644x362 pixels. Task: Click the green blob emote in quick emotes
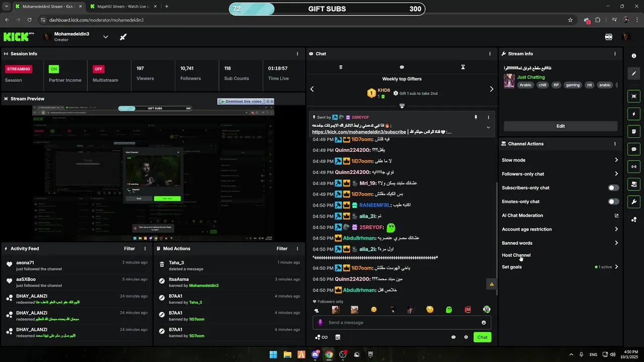[449, 310]
